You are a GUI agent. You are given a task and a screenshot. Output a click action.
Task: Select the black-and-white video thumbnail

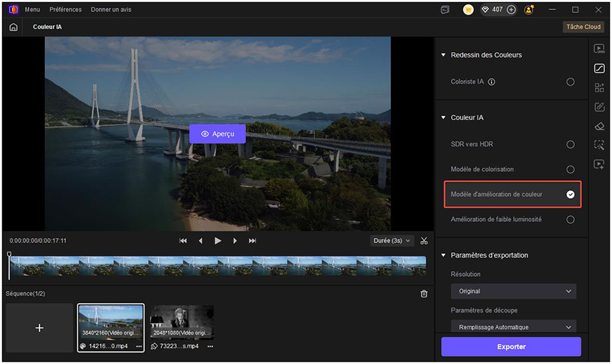click(182, 323)
